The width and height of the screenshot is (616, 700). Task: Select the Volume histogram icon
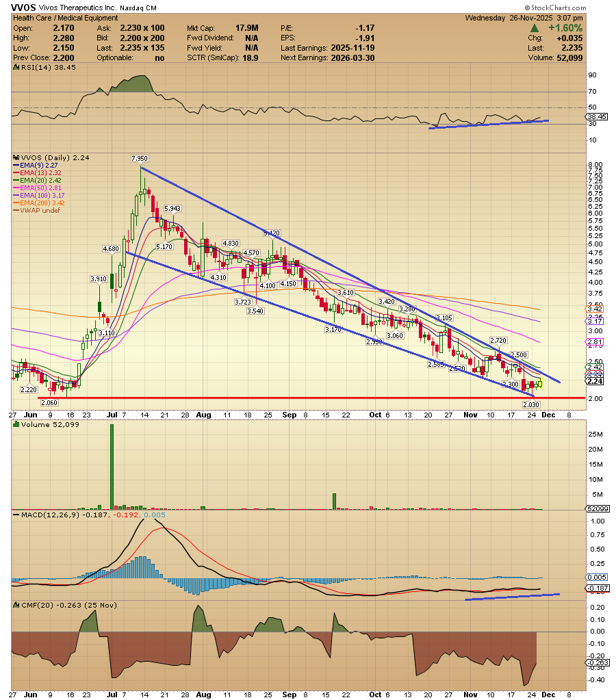pos(15,423)
